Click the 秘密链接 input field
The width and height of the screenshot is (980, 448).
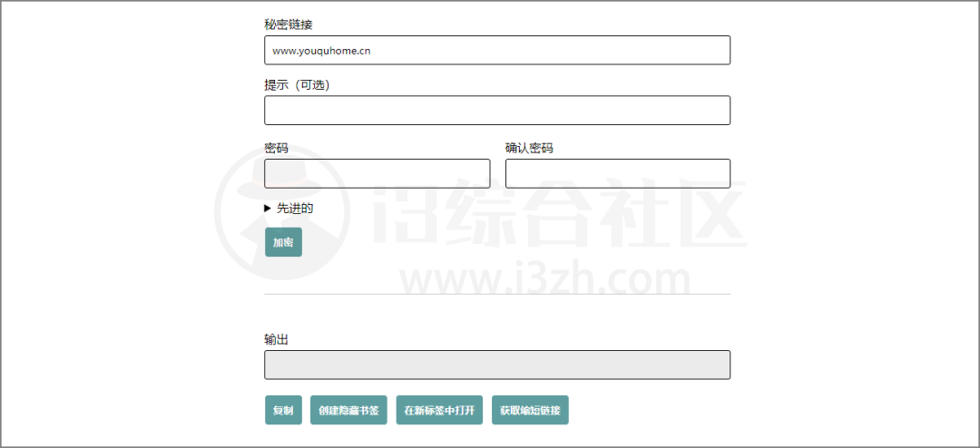[497, 50]
